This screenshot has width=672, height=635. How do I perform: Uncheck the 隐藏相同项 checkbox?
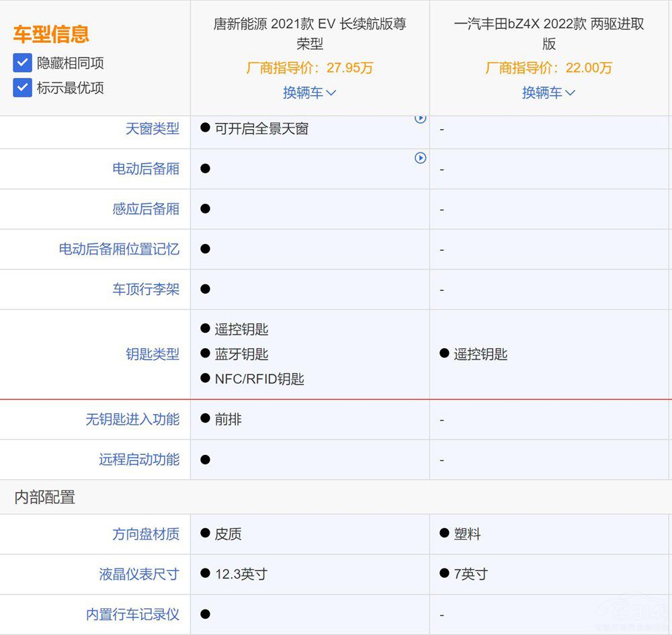pyautogui.click(x=22, y=64)
